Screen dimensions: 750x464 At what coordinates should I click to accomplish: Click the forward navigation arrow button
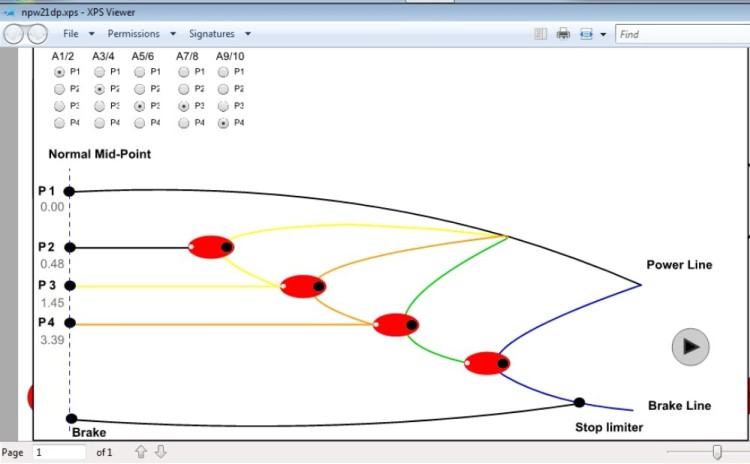point(37,34)
